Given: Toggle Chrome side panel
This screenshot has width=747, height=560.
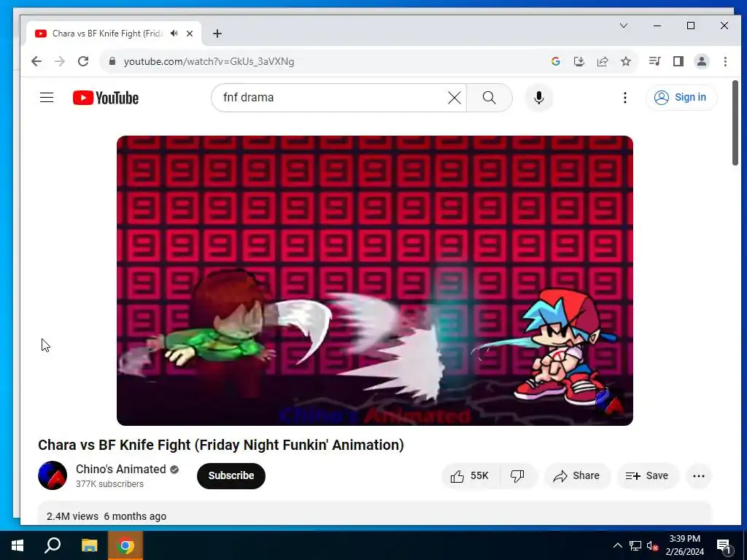Looking at the screenshot, I should point(678,61).
